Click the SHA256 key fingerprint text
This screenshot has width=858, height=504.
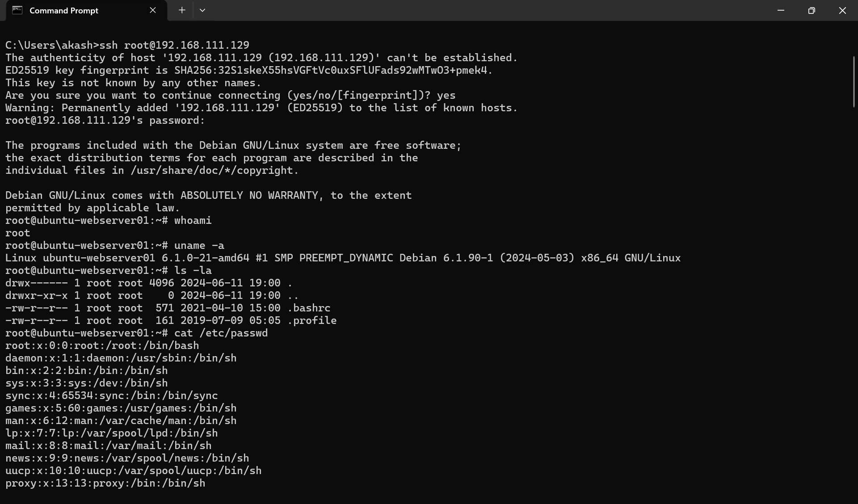[x=332, y=70]
